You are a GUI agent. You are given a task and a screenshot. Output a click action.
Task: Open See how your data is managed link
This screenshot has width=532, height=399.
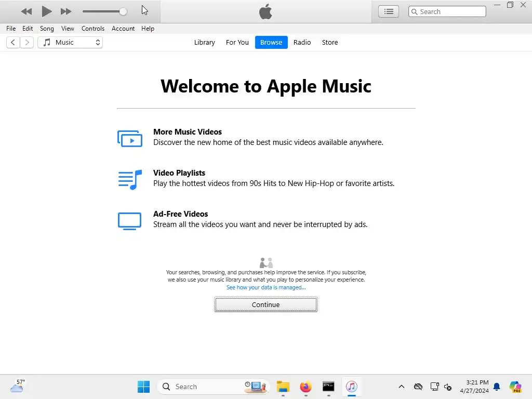(x=266, y=287)
